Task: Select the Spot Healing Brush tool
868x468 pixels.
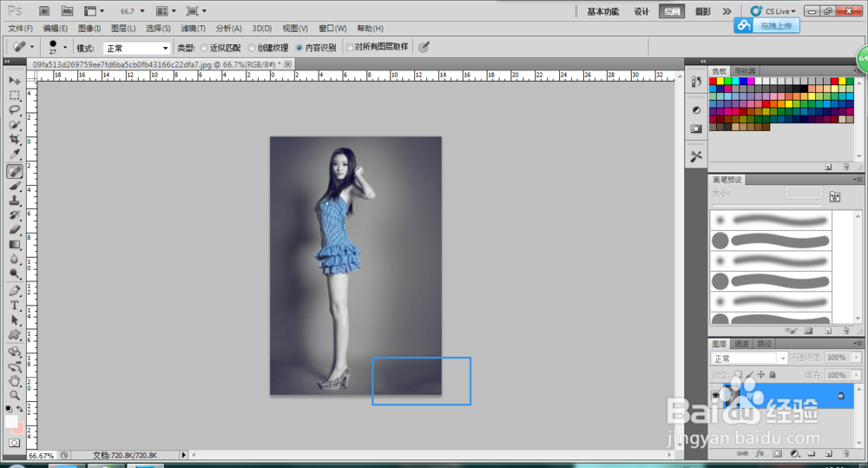Action: click(x=15, y=171)
